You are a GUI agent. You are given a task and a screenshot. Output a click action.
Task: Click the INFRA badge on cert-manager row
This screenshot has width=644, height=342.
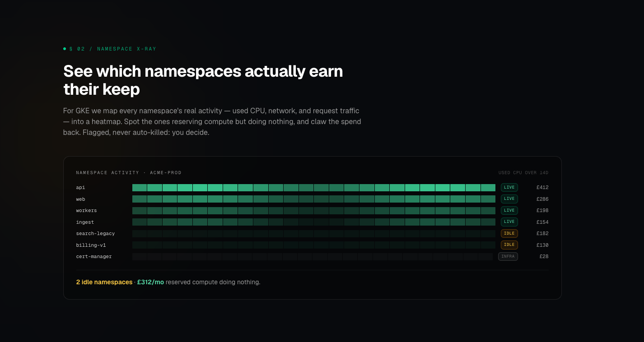pos(508,256)
